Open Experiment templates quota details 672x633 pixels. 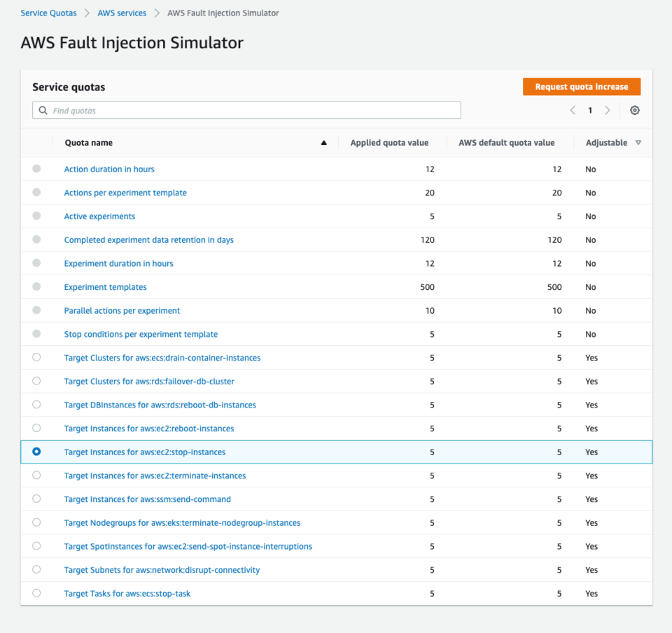click(x=105, y=286)
